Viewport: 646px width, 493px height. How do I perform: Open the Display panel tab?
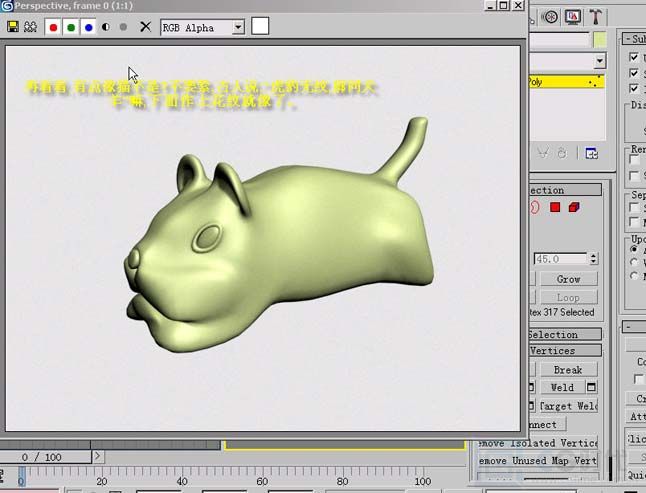(x=573, y=17)
